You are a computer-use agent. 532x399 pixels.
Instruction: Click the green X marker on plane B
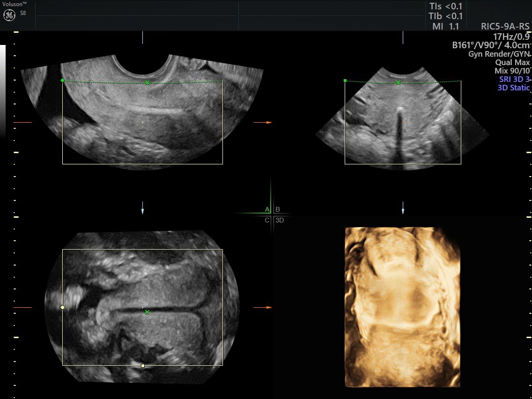pos(398,83)
